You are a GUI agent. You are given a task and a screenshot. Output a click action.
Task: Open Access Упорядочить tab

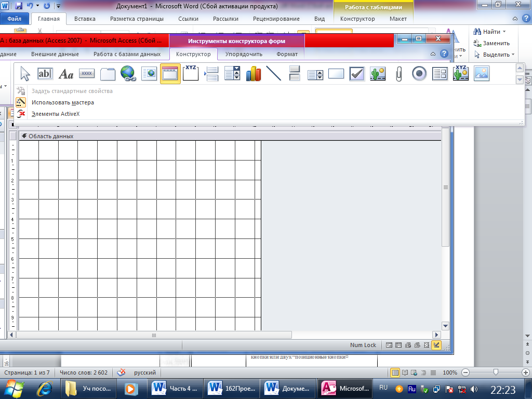244,54
